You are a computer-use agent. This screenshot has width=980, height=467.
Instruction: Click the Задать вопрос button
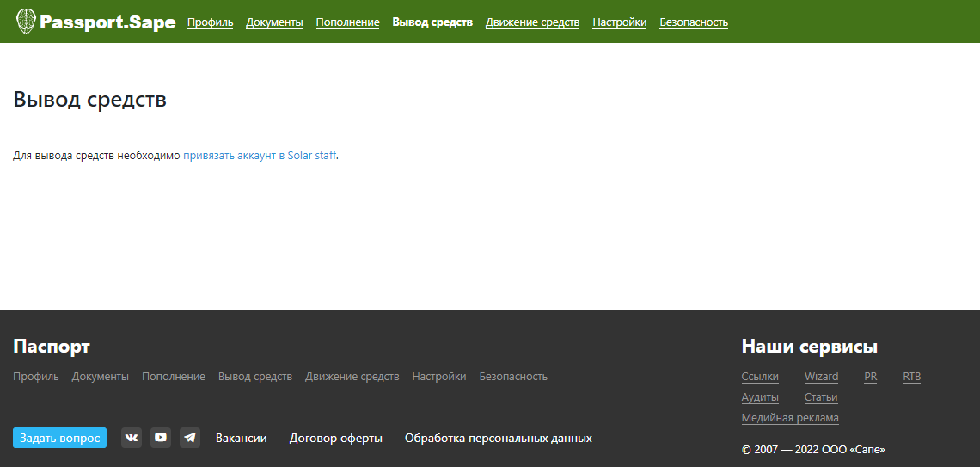tap(60, 439)
